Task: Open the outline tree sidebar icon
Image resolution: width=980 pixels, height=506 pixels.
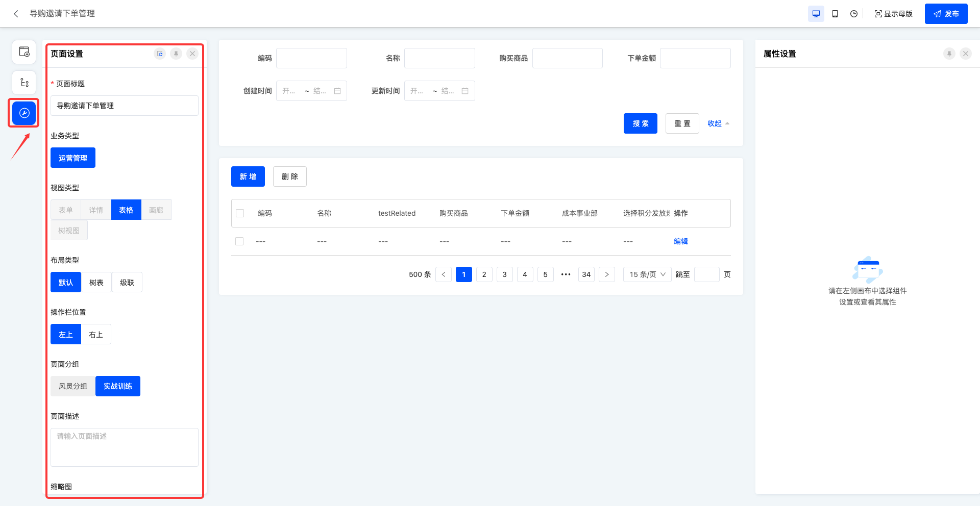Action: (x=24, y=83)
